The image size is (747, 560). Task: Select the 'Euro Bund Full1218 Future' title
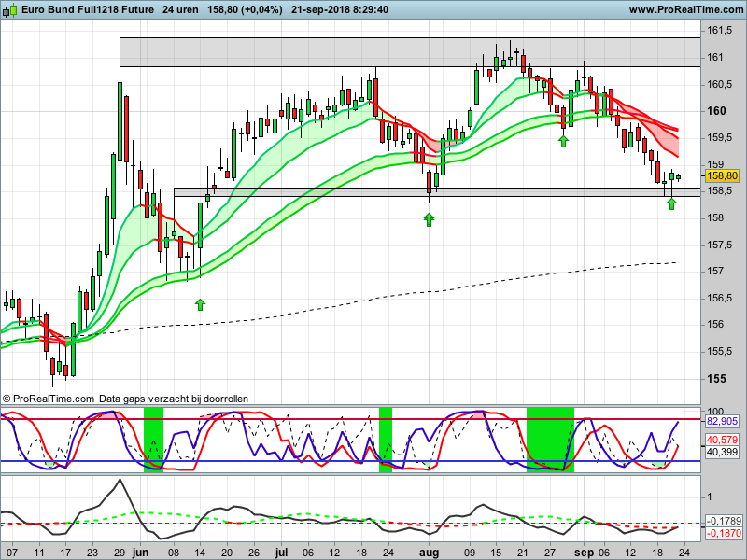click(88, 9)
